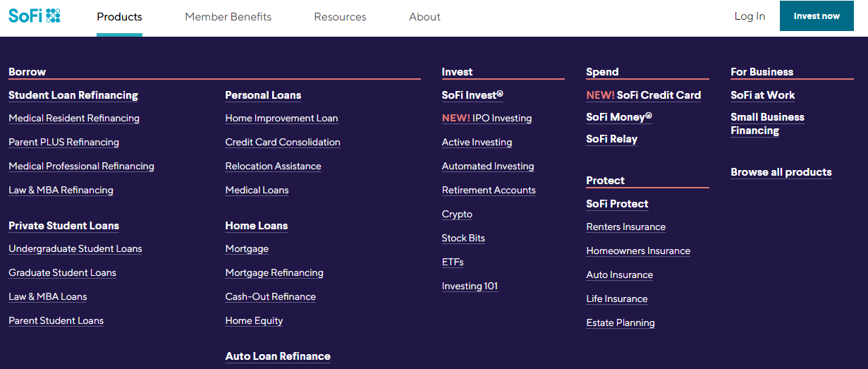Choose the Crypto link

[x=457, y=214]
